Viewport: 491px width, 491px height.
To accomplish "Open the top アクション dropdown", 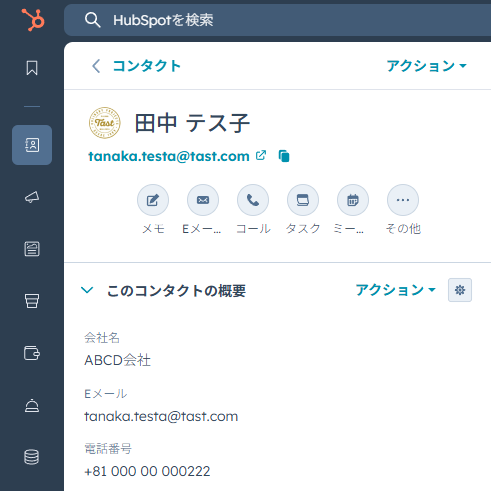I will pos(426,66).
